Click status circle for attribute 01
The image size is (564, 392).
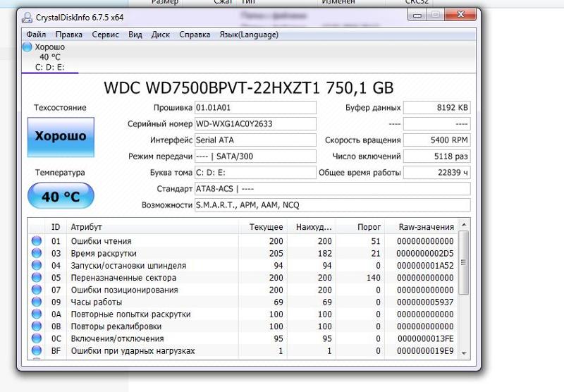(37, 241)
